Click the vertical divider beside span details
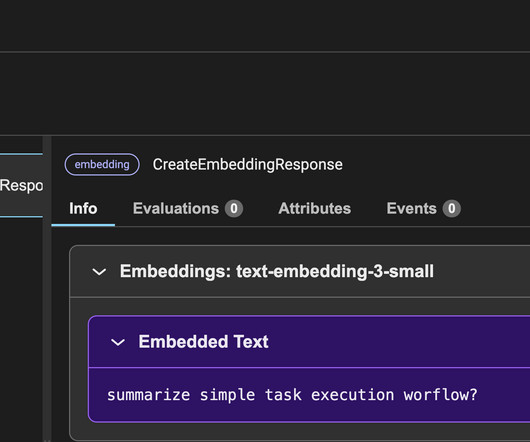Image resolution: width=530 pixels, height=442 pixels. point(47,289)
